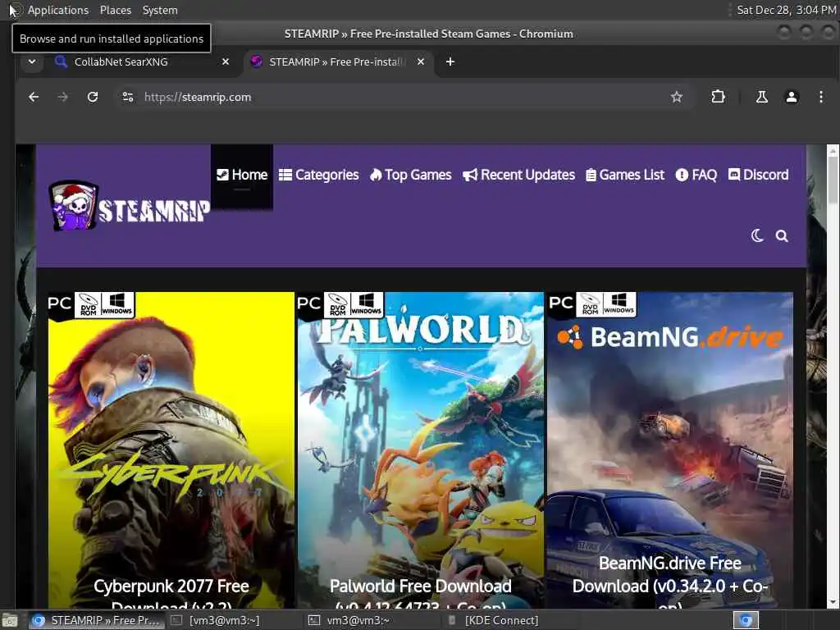840x630 pixels.
Task: Expand the tab search dropdown arrow
Action: 32,62
